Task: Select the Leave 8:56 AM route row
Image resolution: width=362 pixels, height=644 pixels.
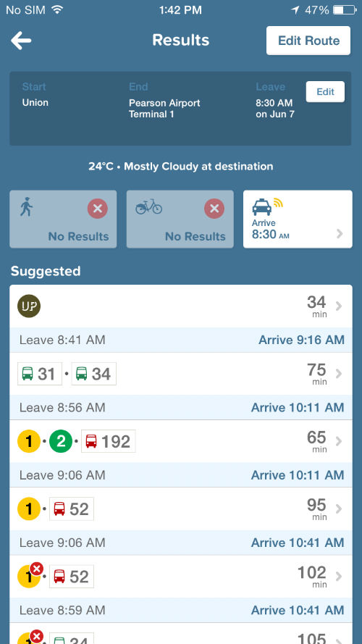Action: 180,407
